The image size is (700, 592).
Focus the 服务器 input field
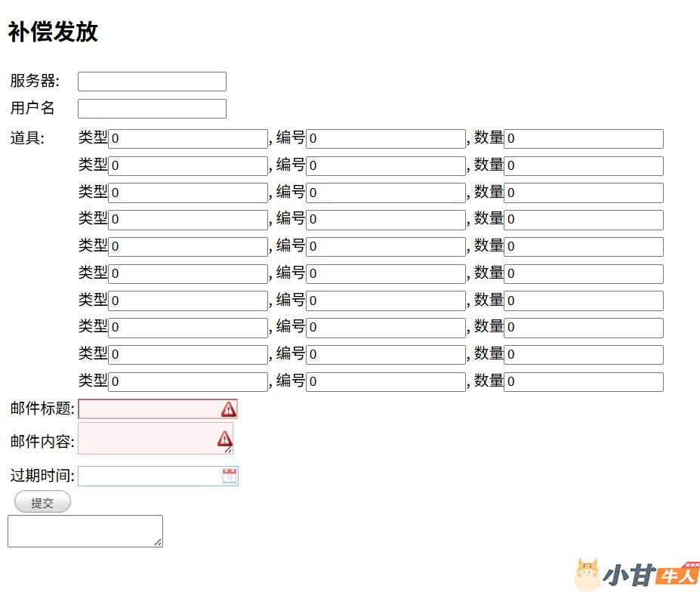tap(152, 82)
